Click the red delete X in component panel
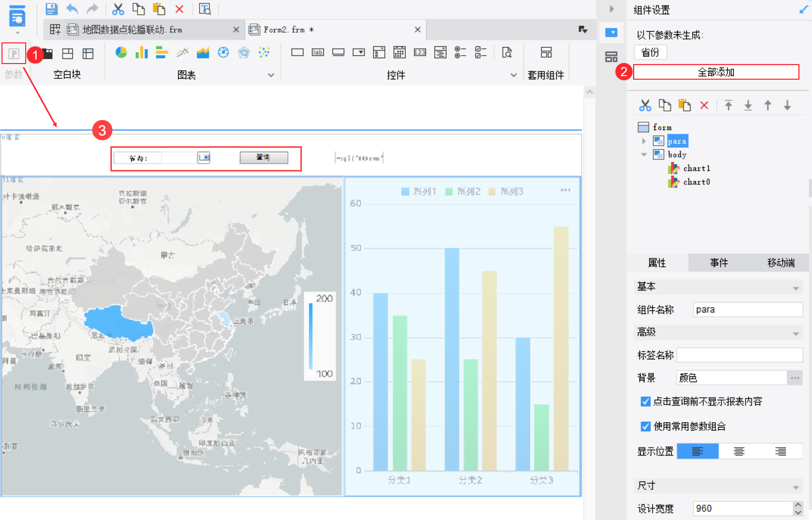The image size is (812, 520). (704, 105)
